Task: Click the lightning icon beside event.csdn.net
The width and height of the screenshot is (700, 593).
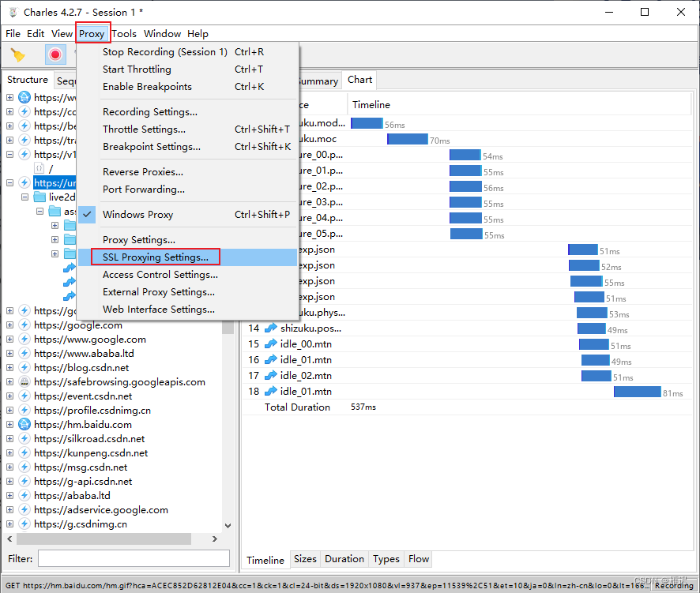Action: 24,396
